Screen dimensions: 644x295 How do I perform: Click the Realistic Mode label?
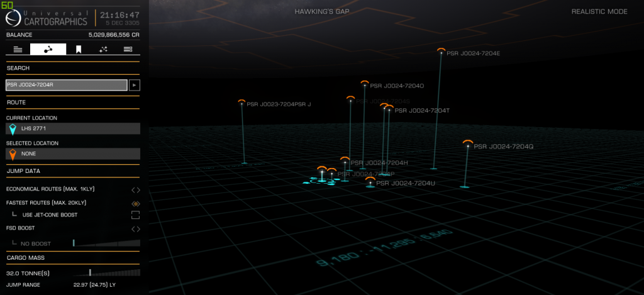(599, 11)
